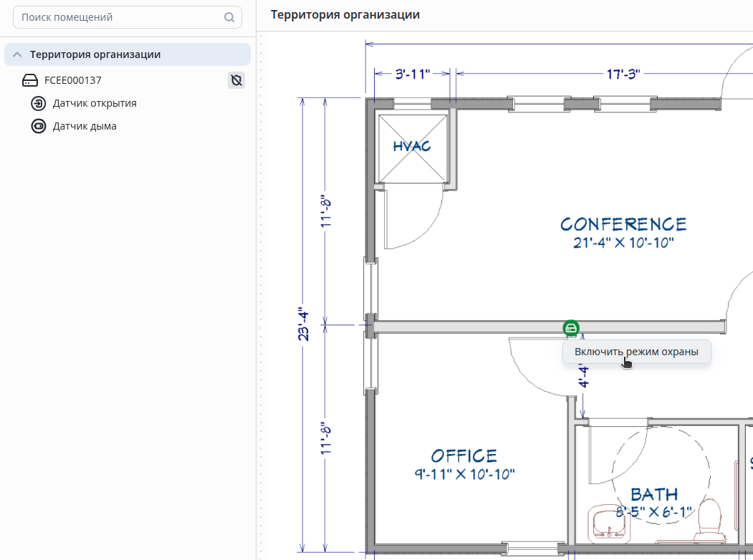
Task: Click the OFFICE room label on plan
Action: tap(464, 456)
